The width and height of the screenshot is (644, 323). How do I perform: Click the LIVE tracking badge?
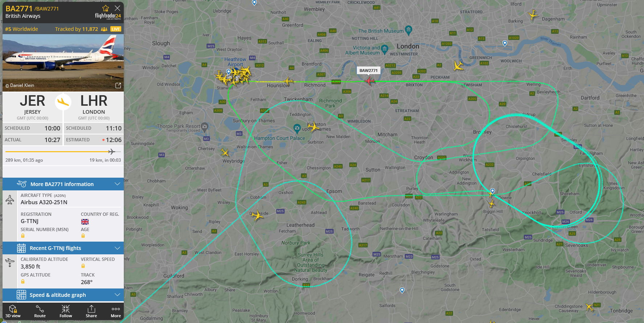pyautogui.click(x=116, y=29)
